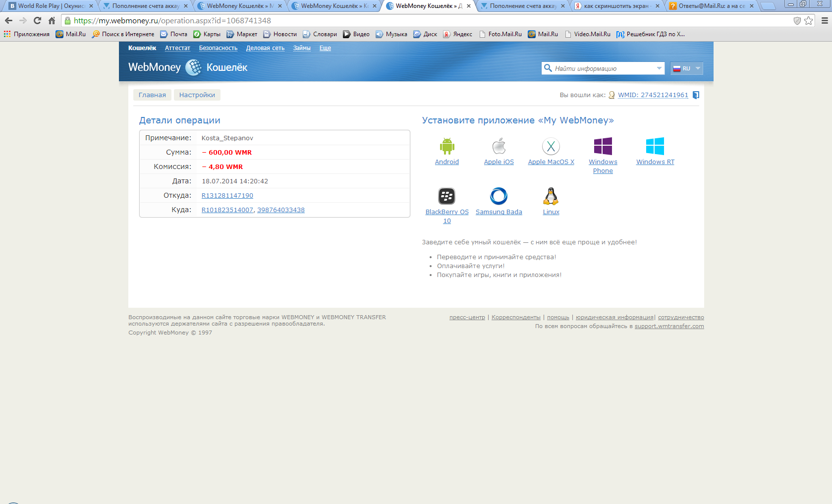This screenshot has height=504, width=832.
Task: Open the Linux penguin icon
Action: coord(551,196)
